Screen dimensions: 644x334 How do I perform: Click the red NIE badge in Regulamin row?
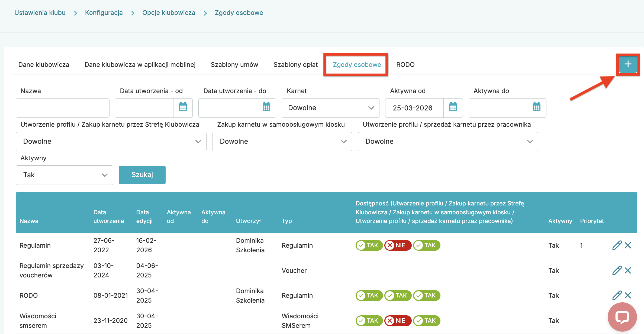click(397, 245)
